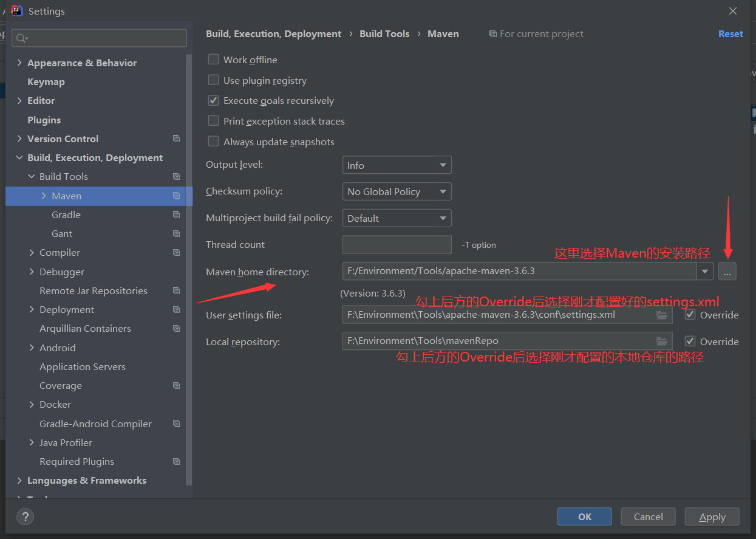Click the Apply button
Image resolution: width=756 pixels, height=539 pixels.
tap(712, 517)
